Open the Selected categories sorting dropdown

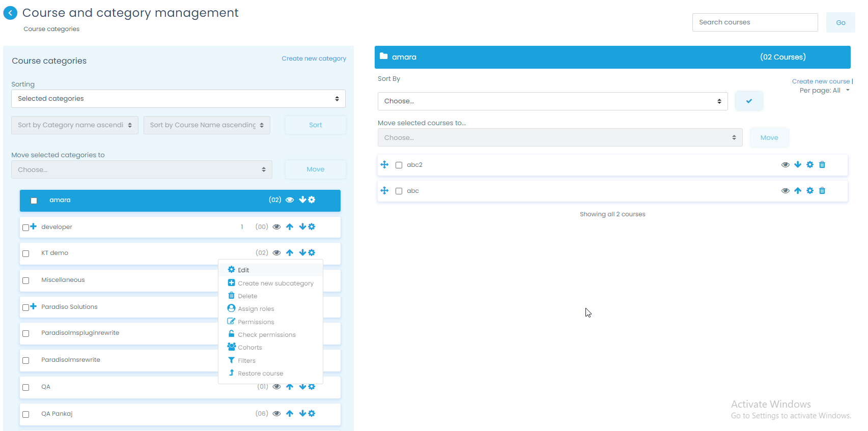tap(178, 99)
